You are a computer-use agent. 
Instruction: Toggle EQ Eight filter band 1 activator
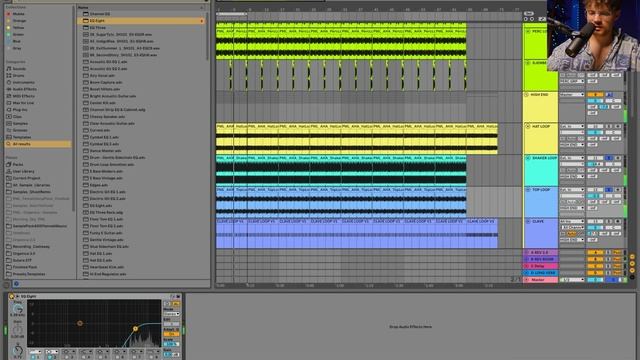point(33,357)
